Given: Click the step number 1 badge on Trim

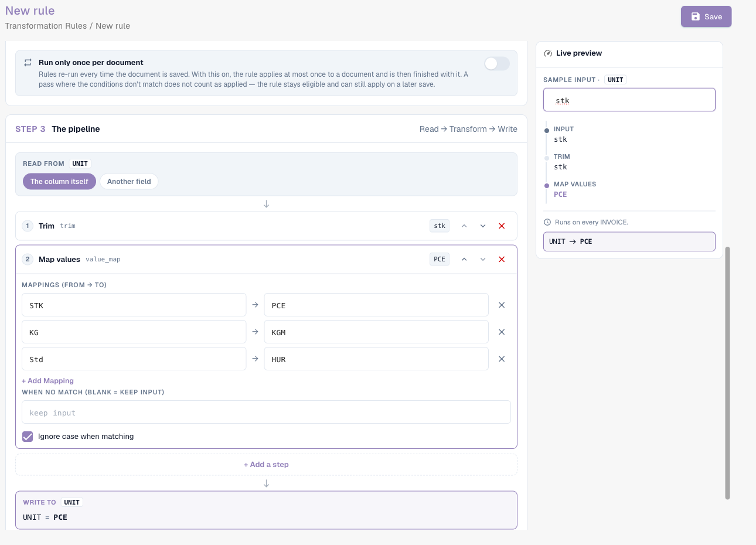Looking at the screenshot, I should coord(28,226).
